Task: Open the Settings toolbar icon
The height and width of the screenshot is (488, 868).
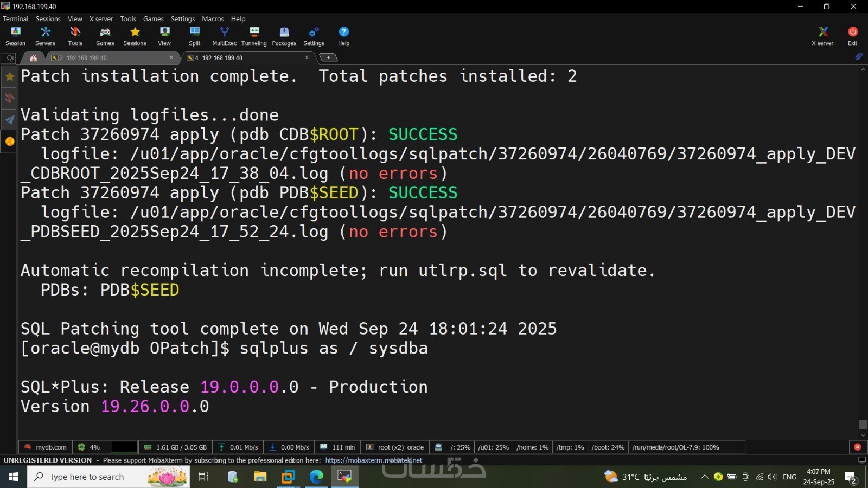Action: tap(314, 36)
